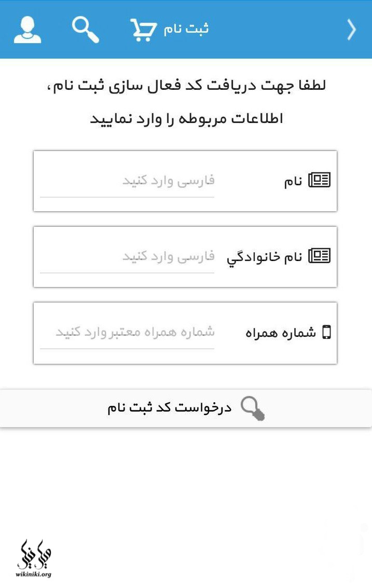
Task: Open the wikiniki.org link
Action: coord(34,574)
